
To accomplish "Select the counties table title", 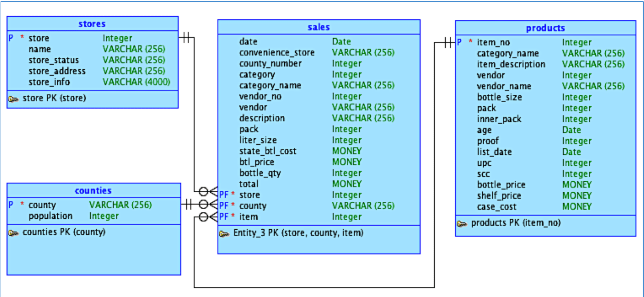I will coord(93,191).
